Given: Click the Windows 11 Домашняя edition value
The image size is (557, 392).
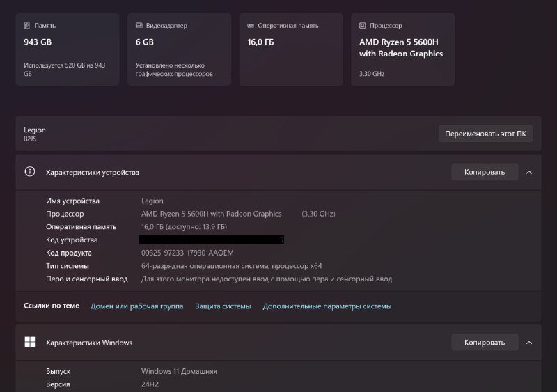Looking at the screenshot, I should point(179,371).
